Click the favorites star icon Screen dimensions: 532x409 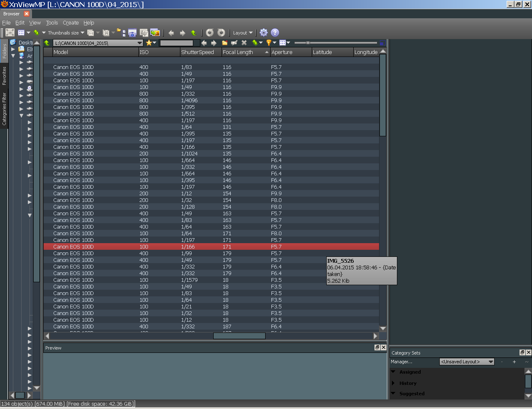(x=149, y=43)
